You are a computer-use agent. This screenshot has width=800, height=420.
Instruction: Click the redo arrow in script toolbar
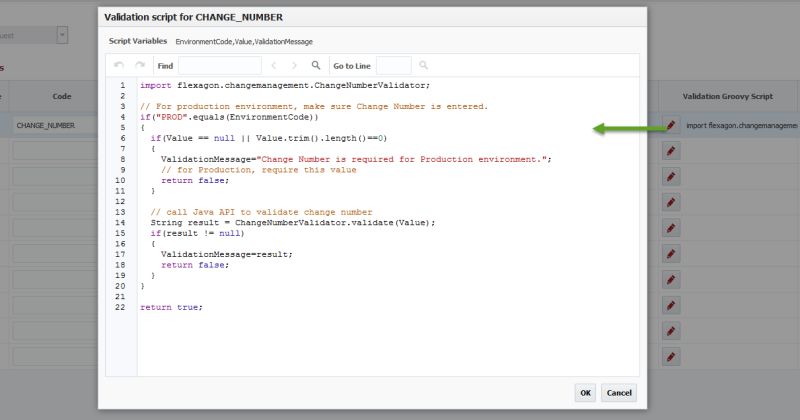point(140,65)
